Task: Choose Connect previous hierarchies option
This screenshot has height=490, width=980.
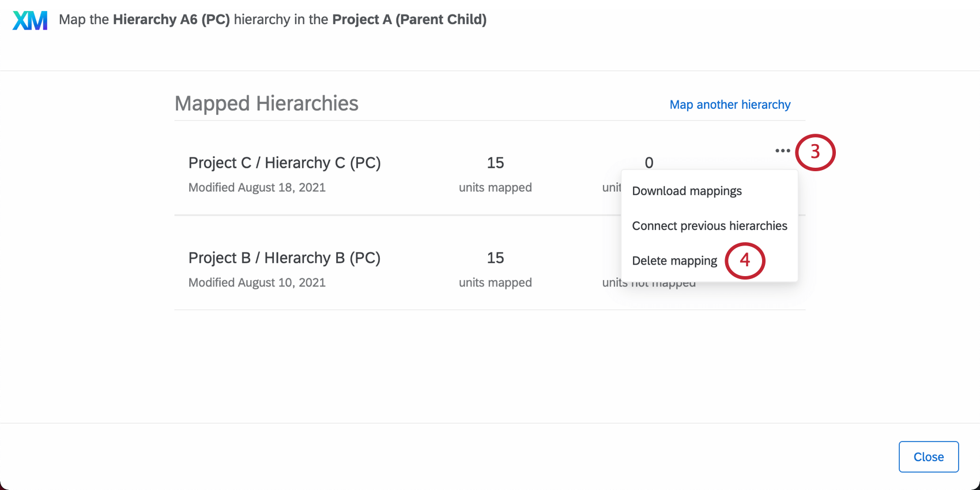Action: pyautogui.click(x=709, y=226)
